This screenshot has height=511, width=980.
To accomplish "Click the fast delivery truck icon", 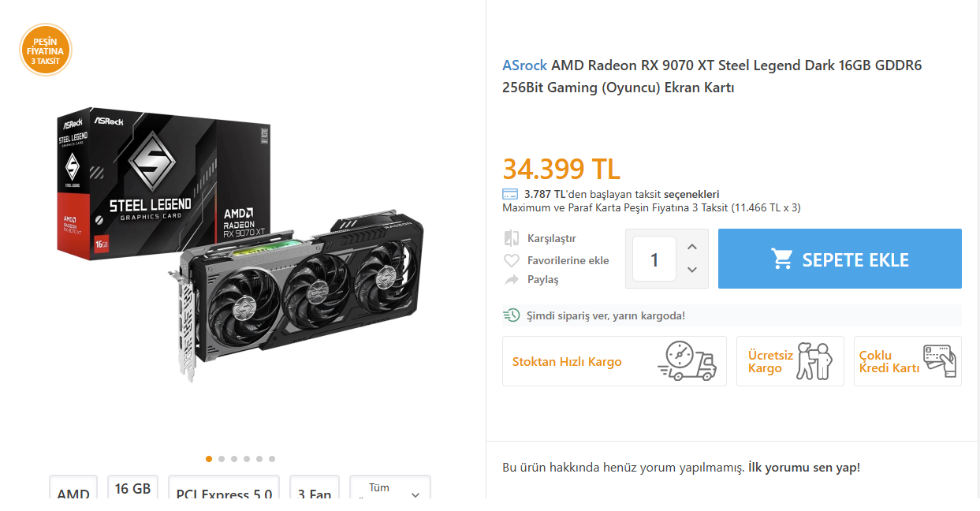I will [687, 362].
